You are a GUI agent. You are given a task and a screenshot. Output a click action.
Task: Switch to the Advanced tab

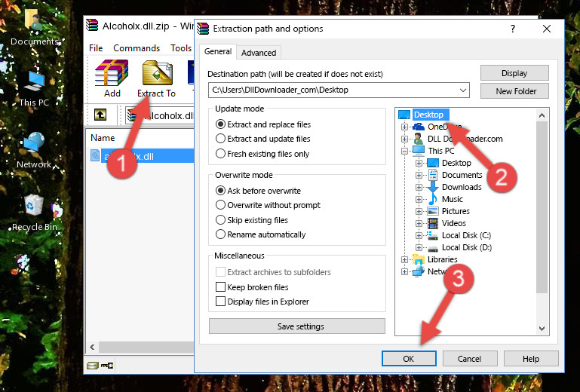[259, 53]
